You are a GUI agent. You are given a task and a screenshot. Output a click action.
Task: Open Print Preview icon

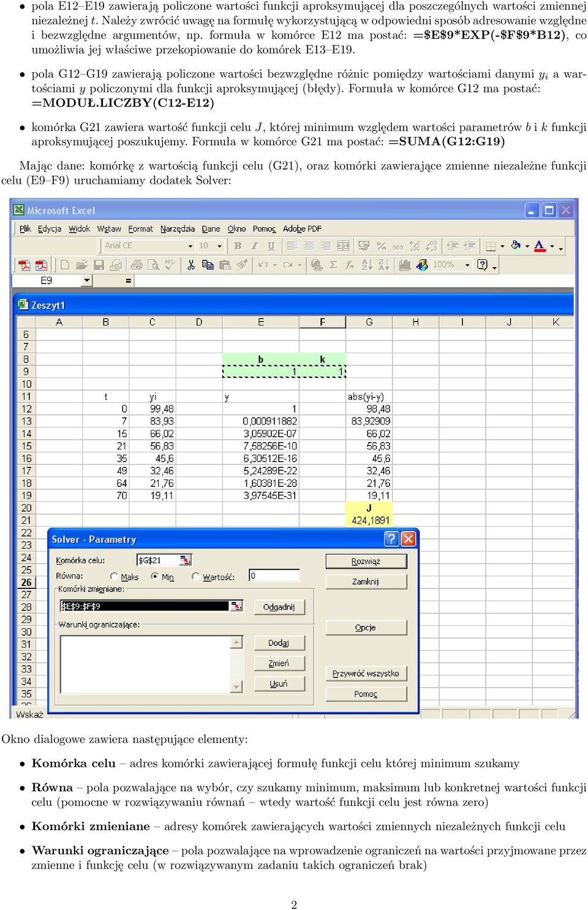[154, 265]
